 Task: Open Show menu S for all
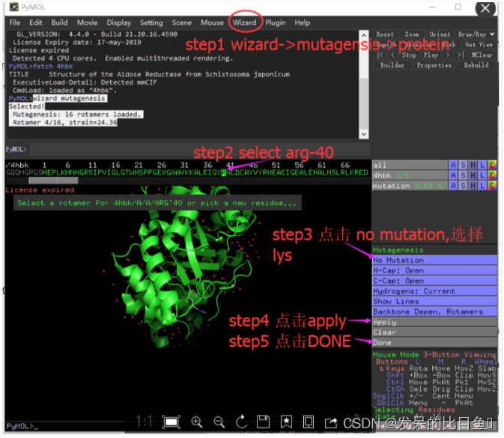[463, 165]
